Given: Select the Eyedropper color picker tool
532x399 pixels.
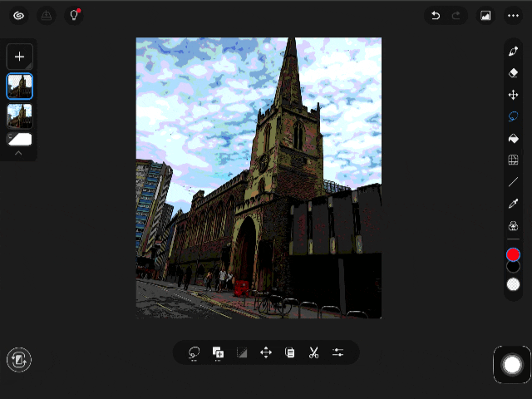Looking at the screenshot, I should [513, 204].
